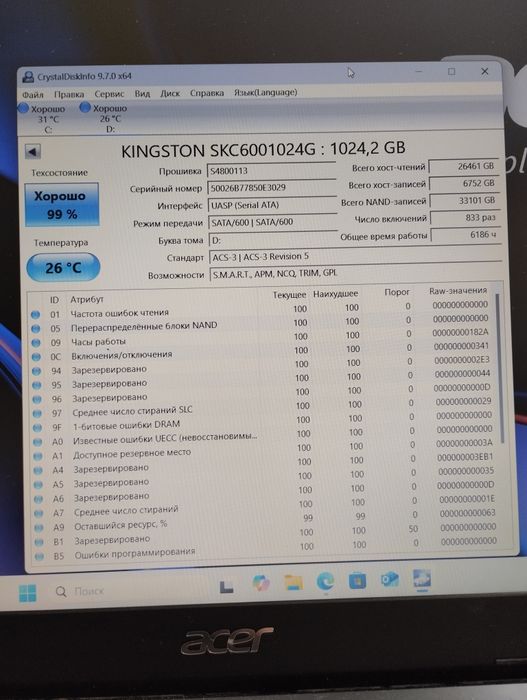Viewport: 527px width, 700px height.
Task: Click the Режим передачи field SATA/600
Action: click(272, 222)
